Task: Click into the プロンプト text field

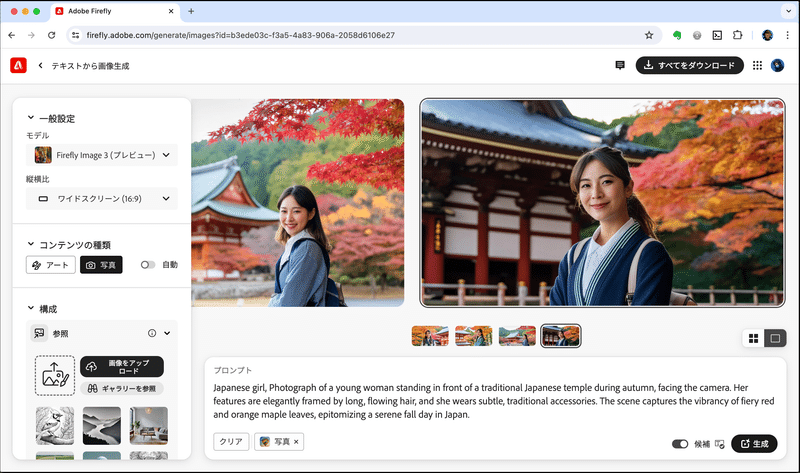Action: tap(494, 401)
